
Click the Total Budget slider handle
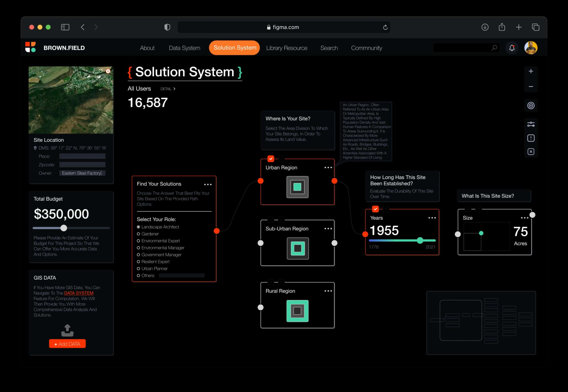pos(64,228)
